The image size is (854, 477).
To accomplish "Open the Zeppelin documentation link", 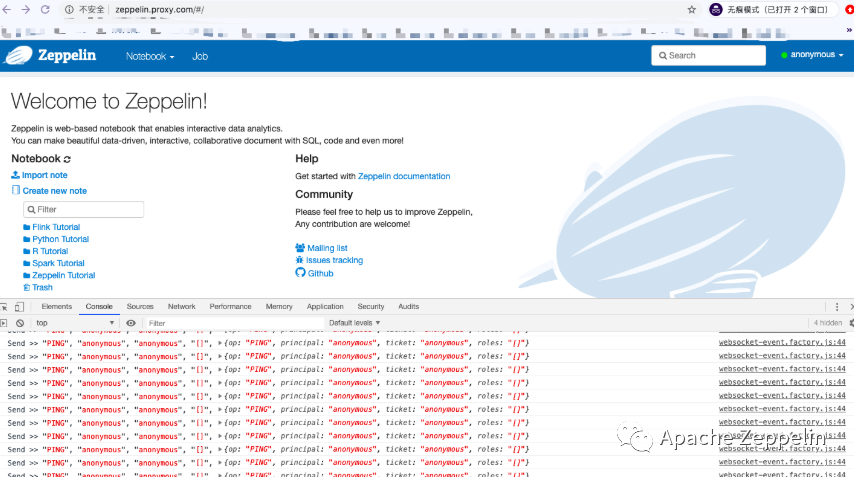I will click(404, 176).
